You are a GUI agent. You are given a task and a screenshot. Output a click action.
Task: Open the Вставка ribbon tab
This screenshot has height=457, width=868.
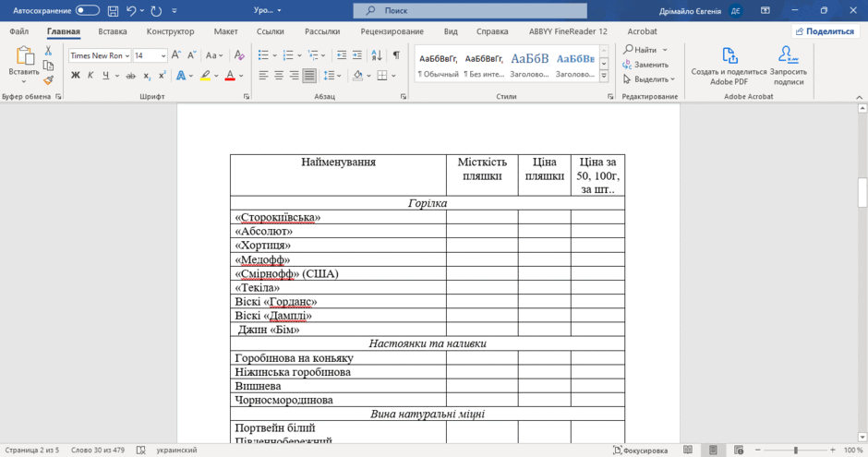tap(113, 31)
